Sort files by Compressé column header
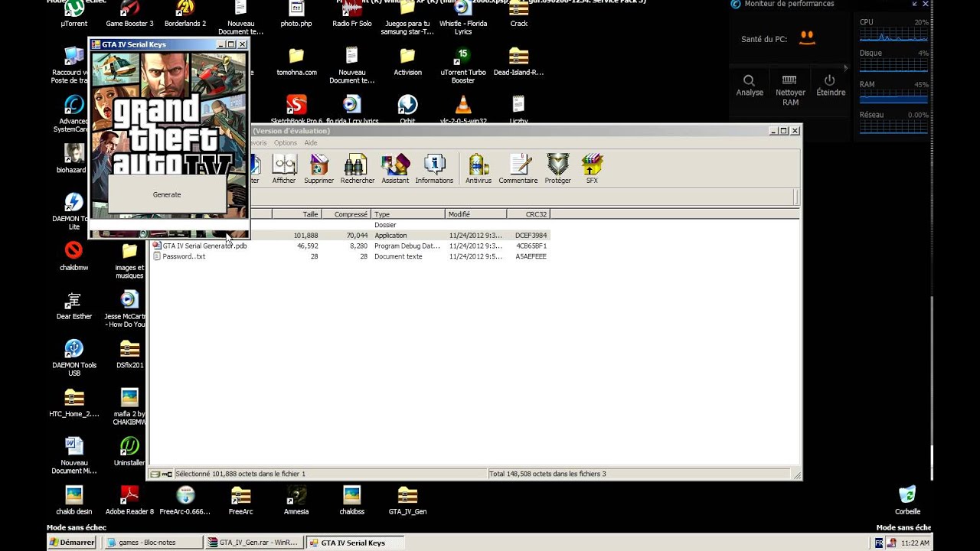 [x=345, y=214]
